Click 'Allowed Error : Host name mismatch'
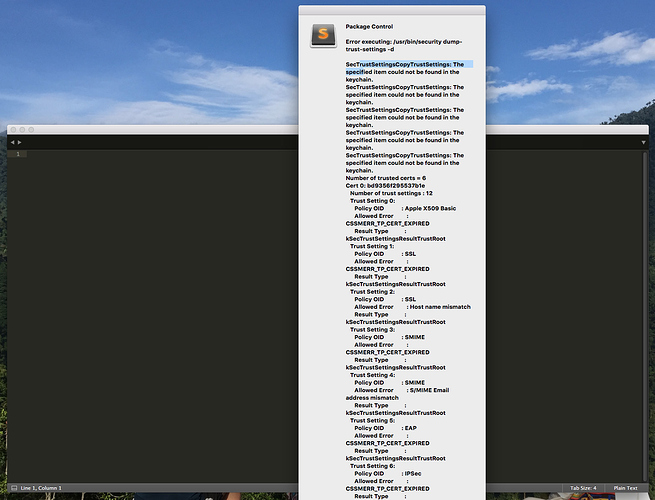The width and height of the screenshot is (655, 500). coord(413,307)
